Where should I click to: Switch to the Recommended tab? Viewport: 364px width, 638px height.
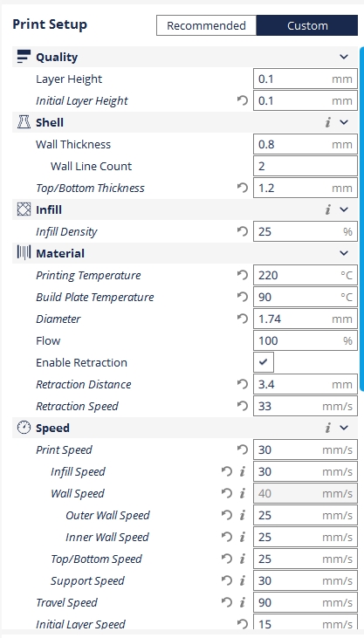point(206,25)
